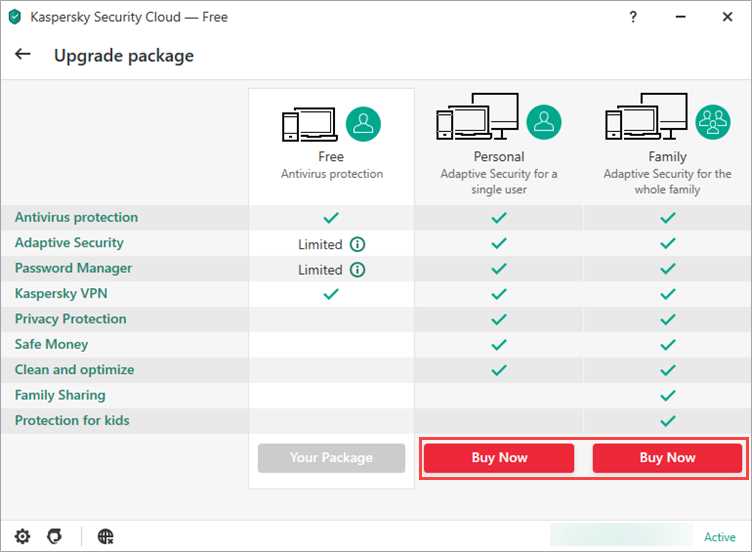Click the Free plan single-user avatar icon
Viewport: 752px width, 552px height.
pos(363,124)
